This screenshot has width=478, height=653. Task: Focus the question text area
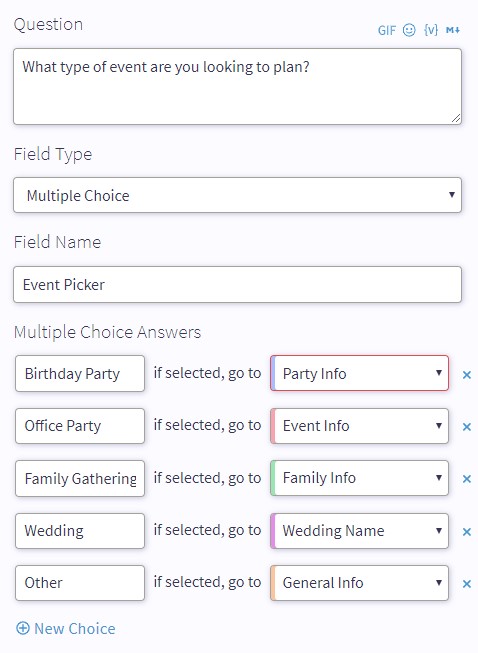(237, 87)
